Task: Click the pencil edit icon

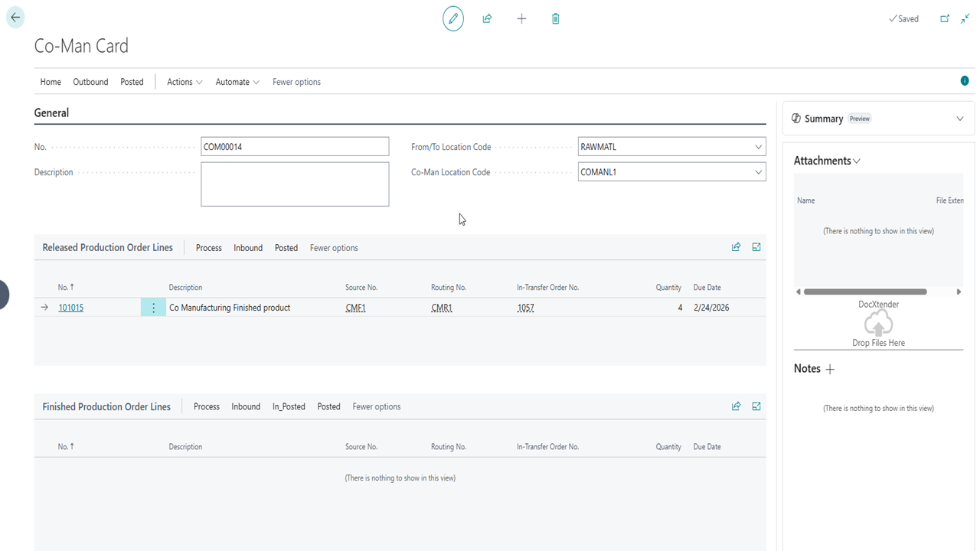Action: 453,18
